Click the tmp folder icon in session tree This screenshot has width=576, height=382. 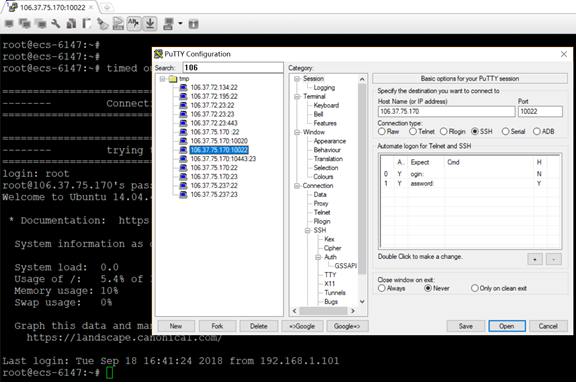pos(173,79)
